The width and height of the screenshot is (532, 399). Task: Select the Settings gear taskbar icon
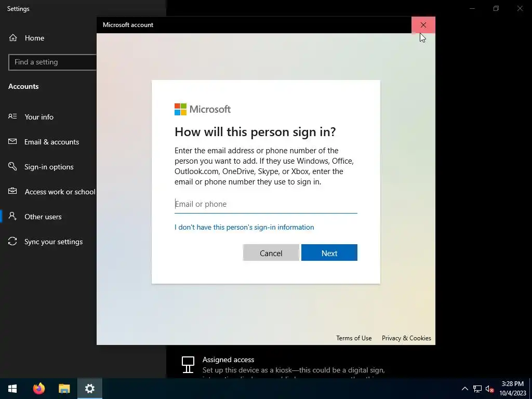pos(89,389)
